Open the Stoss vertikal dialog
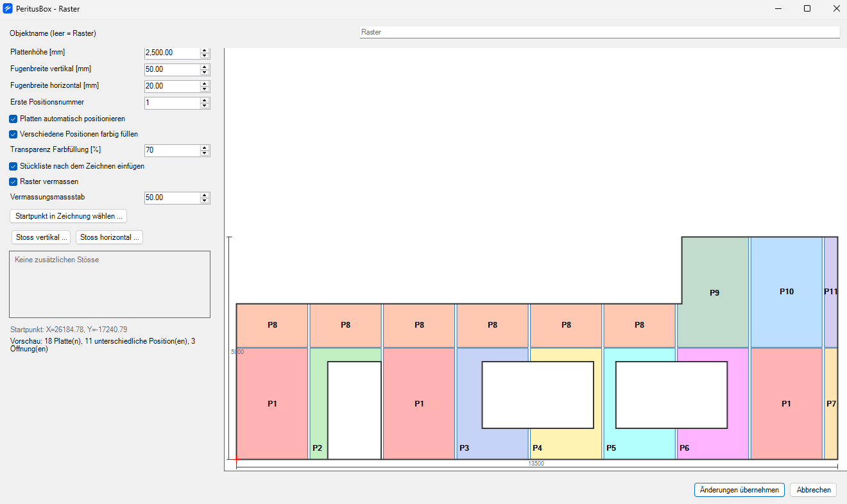The height and width of the screenshot is (504, 847). [x=41, y=237]
